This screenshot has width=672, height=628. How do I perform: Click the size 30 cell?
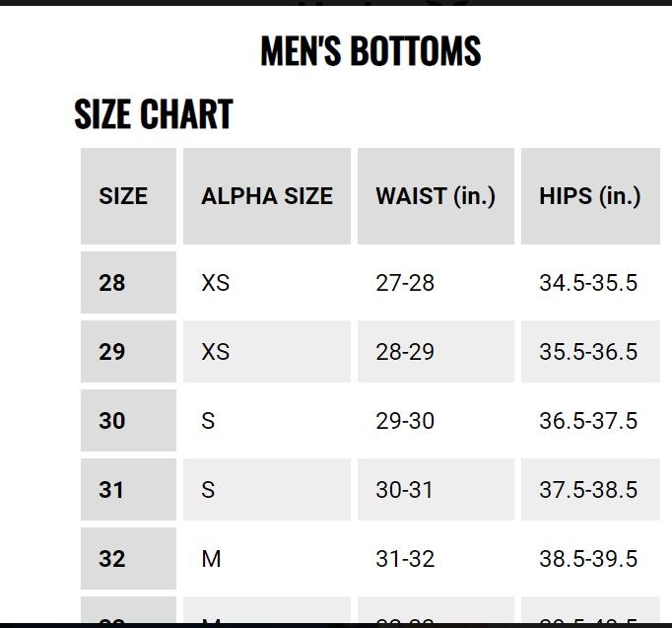pos(112,421)
